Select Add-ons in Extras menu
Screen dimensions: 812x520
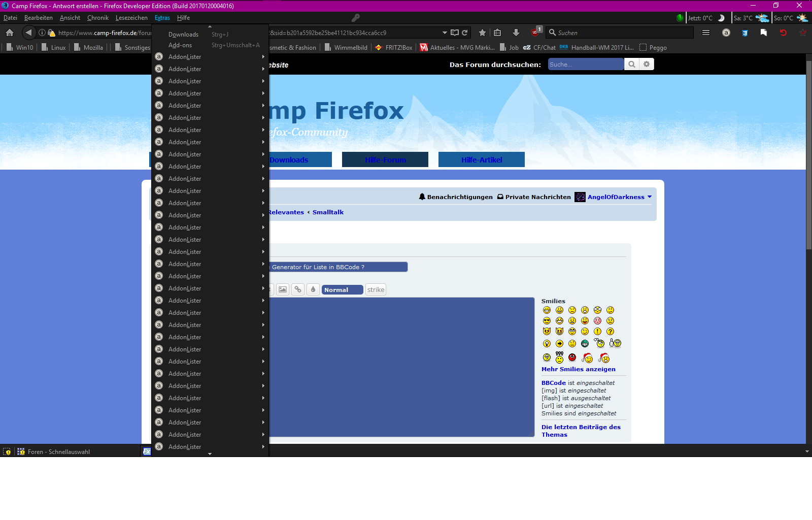click(210, 45)
